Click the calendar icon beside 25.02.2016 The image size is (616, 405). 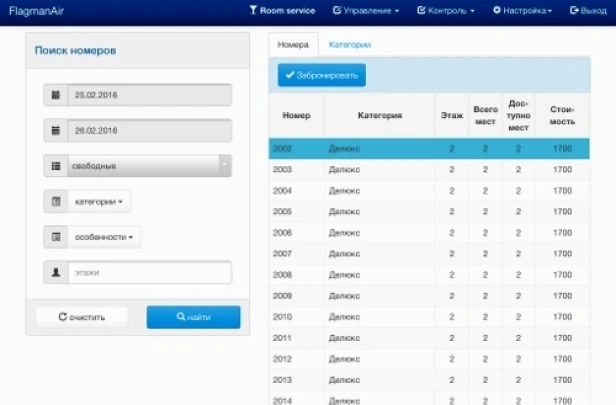tap(56, 95)
